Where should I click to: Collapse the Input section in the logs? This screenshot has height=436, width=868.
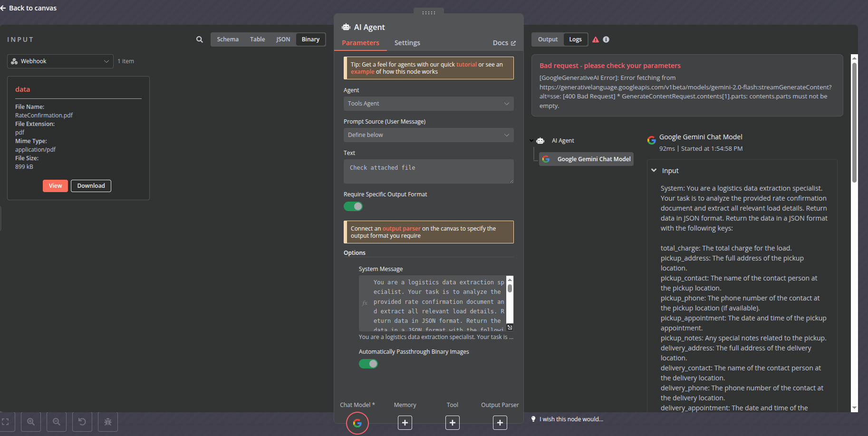coord(654,170)
